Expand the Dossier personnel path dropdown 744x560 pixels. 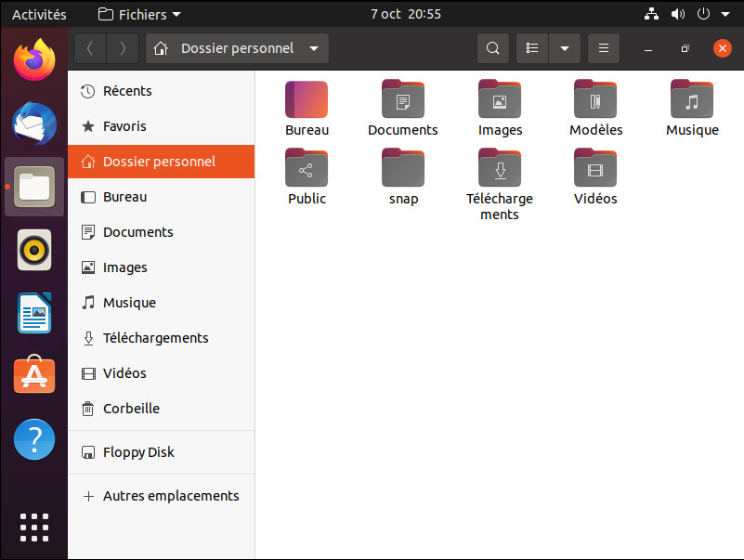pos(314,48)
